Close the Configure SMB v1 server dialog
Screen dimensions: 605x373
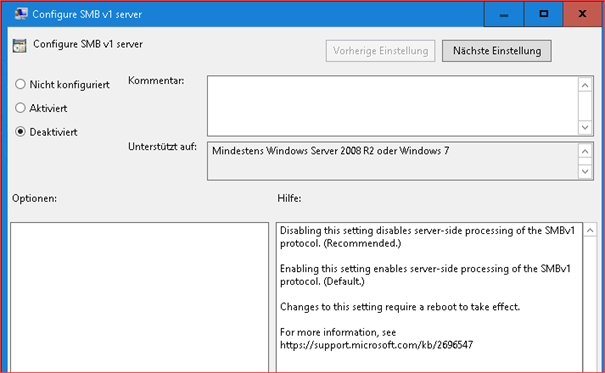(582, 14)
